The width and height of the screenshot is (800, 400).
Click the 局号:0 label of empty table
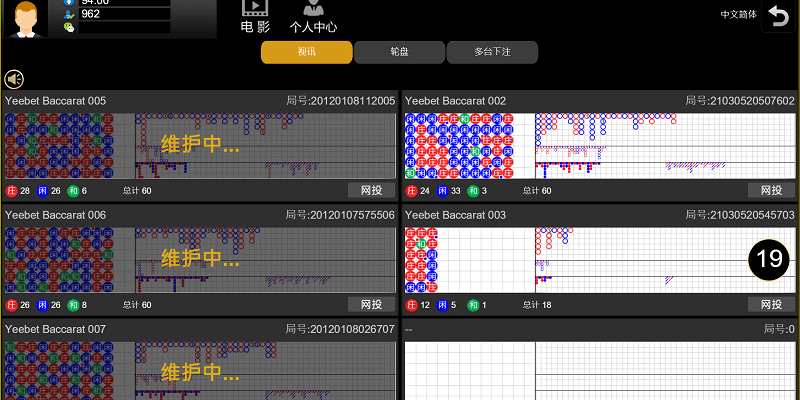coord(779,330)
